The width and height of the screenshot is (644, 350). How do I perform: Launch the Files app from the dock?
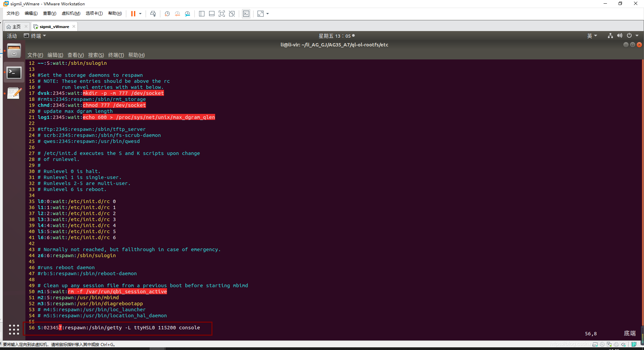(x=14, y=51)
